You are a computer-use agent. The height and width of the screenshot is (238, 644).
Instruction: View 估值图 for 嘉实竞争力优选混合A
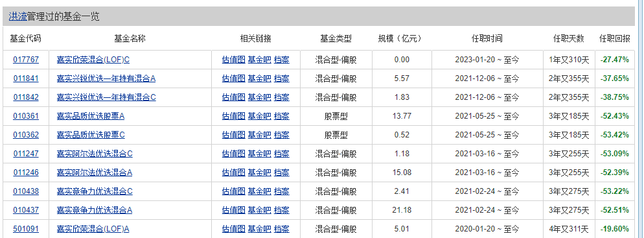coord(234,210)
